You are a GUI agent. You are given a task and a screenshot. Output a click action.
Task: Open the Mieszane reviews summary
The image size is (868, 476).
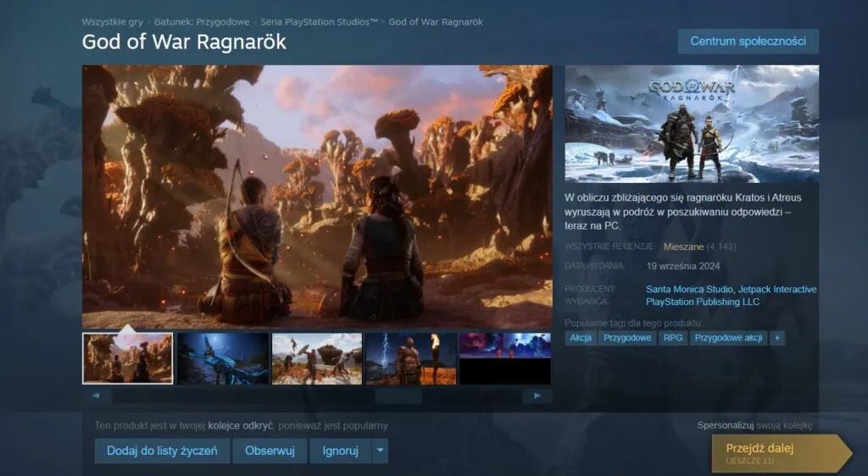click(x=684, y=246)
